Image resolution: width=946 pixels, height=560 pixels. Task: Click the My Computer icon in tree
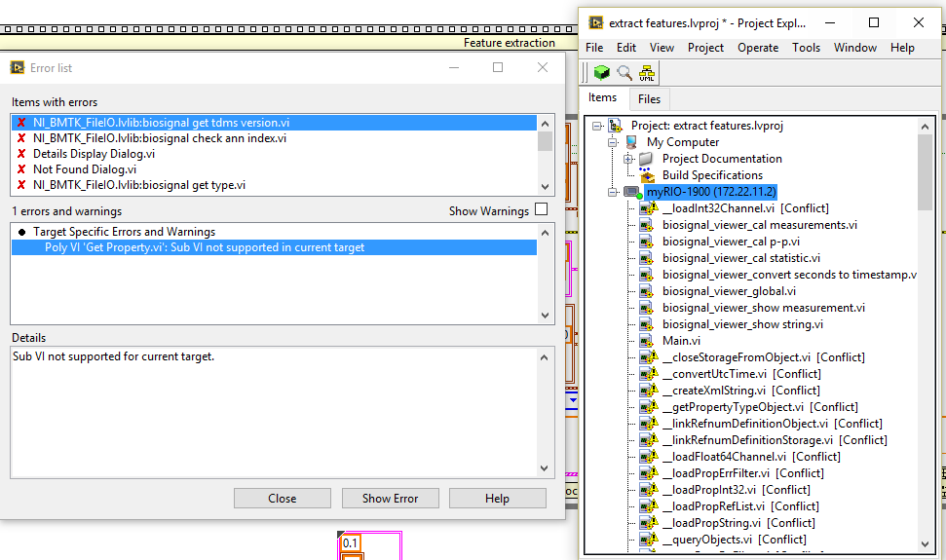click(x=631, y=142)
